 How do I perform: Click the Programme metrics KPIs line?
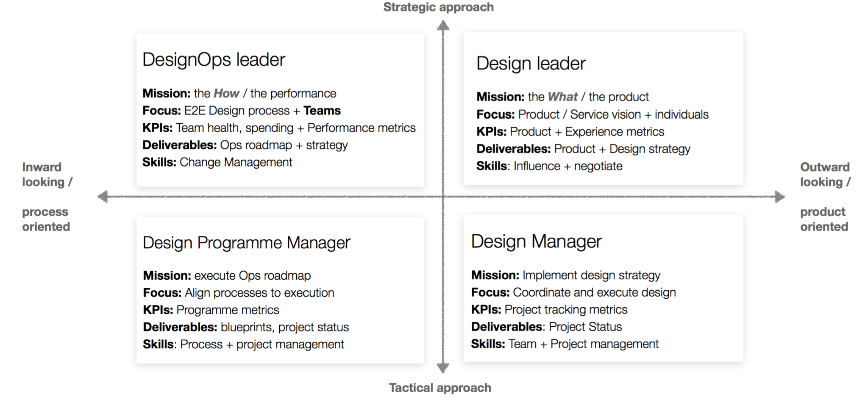click(211, 310)
